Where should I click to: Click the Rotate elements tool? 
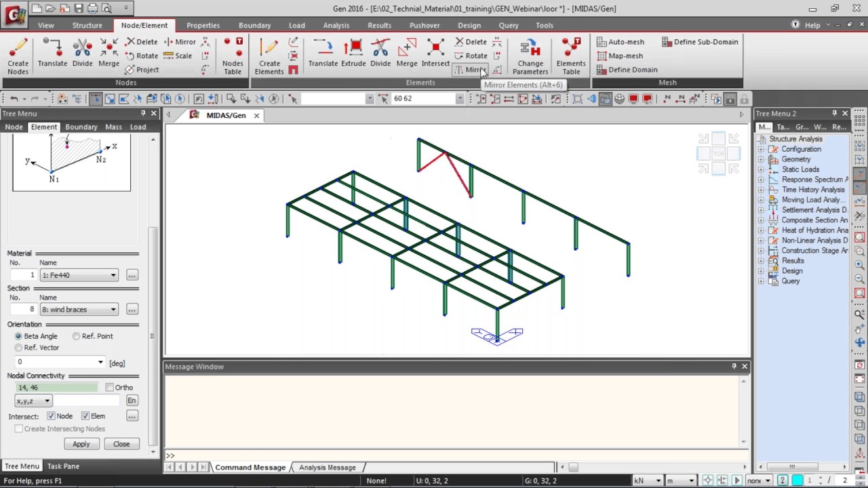[x=470, y=56]
